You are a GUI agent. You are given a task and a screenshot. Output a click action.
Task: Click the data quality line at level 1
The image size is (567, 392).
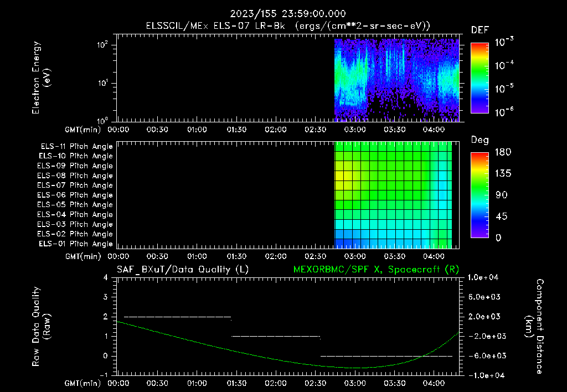tap(276, 336)
